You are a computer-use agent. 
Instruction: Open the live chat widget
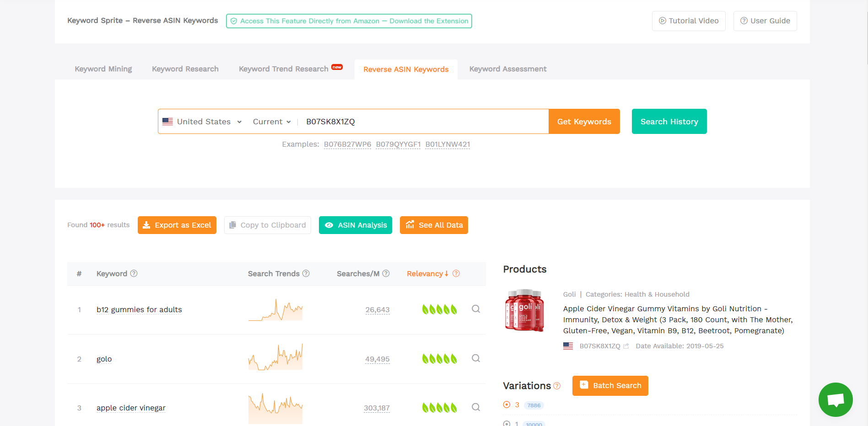[x=836, y=399]
